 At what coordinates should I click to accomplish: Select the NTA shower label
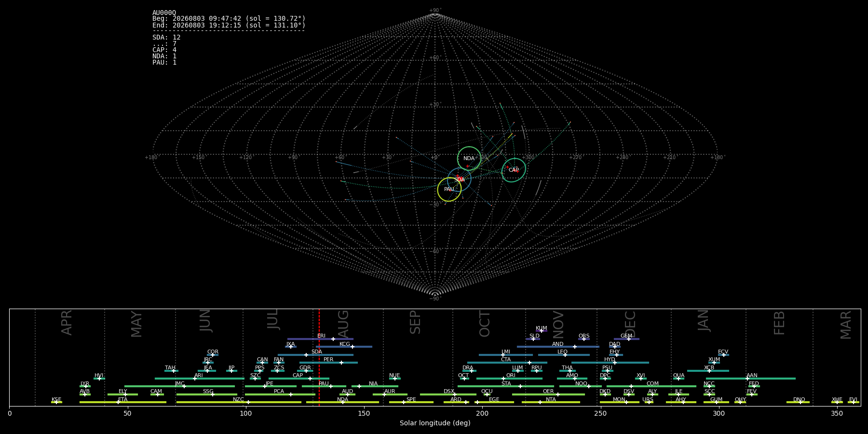coord(551,399)
